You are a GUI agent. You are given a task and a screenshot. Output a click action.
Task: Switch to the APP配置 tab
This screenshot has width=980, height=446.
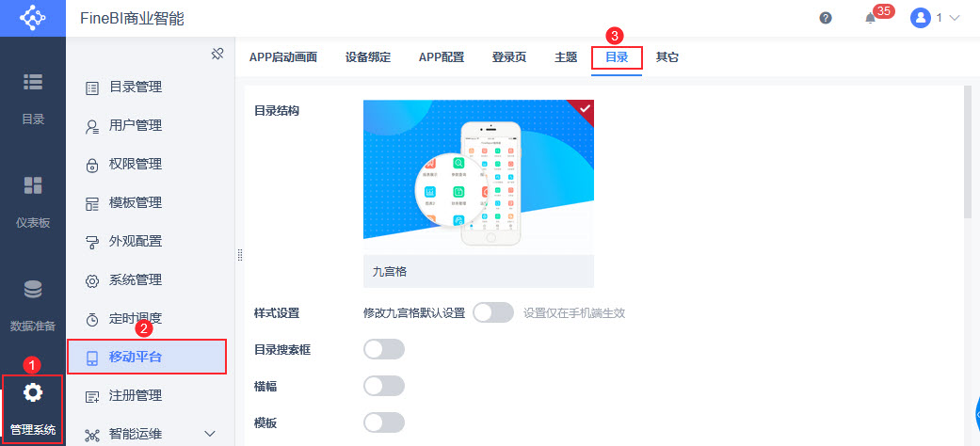442,56
